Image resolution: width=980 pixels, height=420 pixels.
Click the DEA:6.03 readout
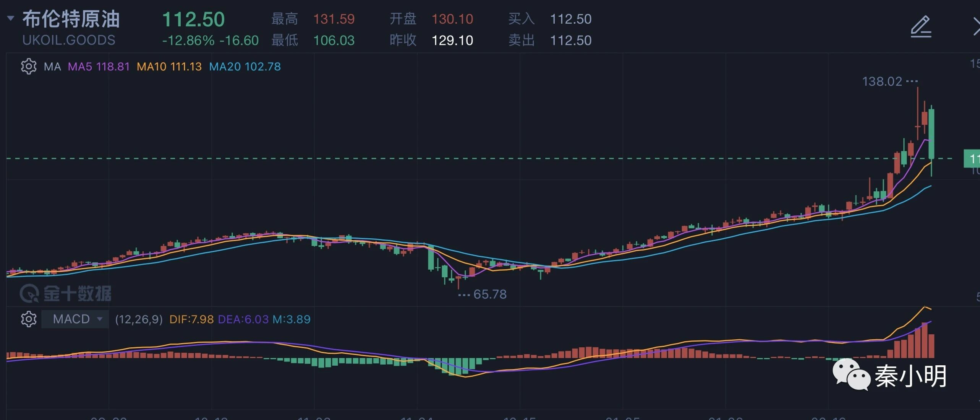click(243, 319)
